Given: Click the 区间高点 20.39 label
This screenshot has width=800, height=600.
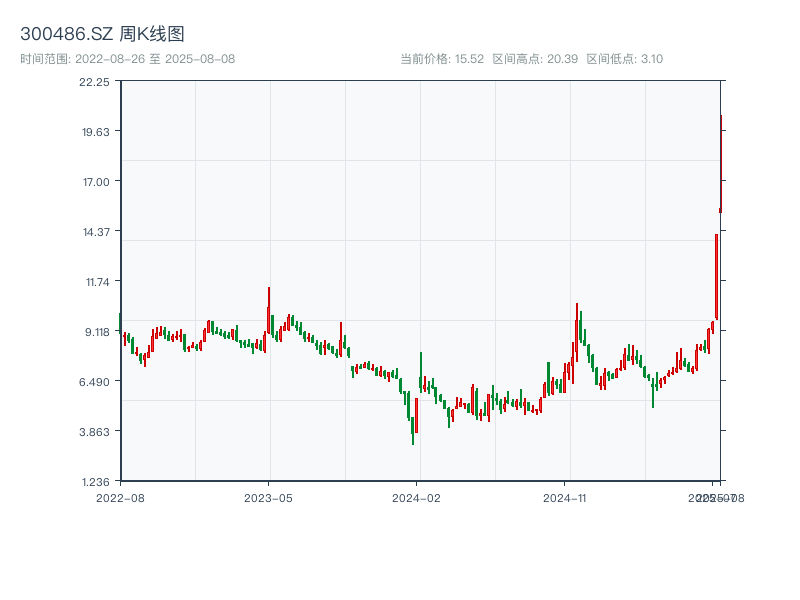Looking at the screenshot, I should coord(535,59).
